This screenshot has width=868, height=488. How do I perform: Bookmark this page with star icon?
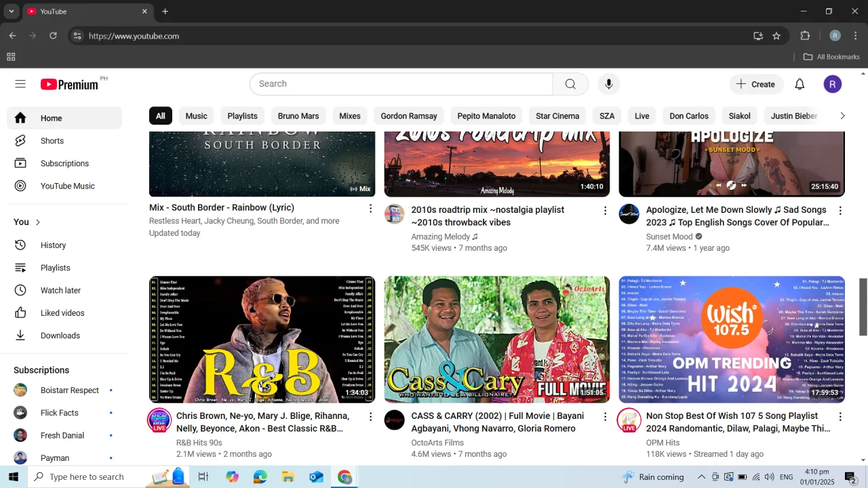[776, 36]
